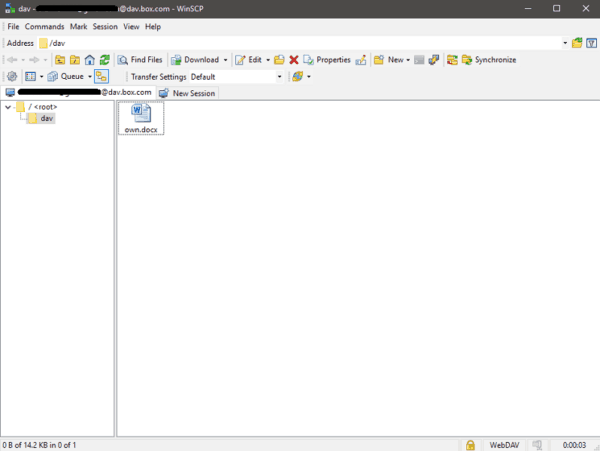600x451 pixels.
Task: Select the dav folder in the tree
Action: [x=47, y=118]
